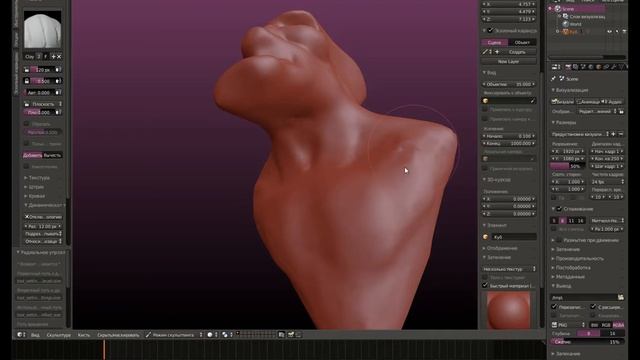Expand the Кривая panel
This screenshot has width=640, height=360.
37,196
